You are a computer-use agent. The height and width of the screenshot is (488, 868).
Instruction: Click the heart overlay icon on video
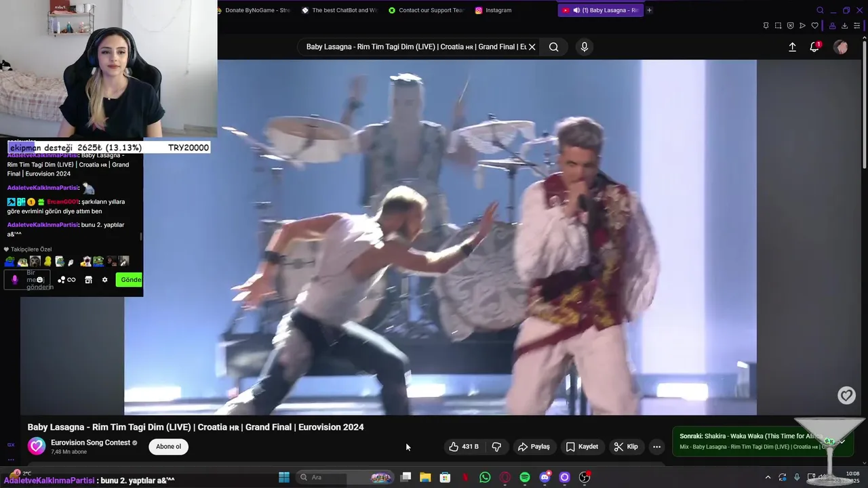tap(846, 396)
